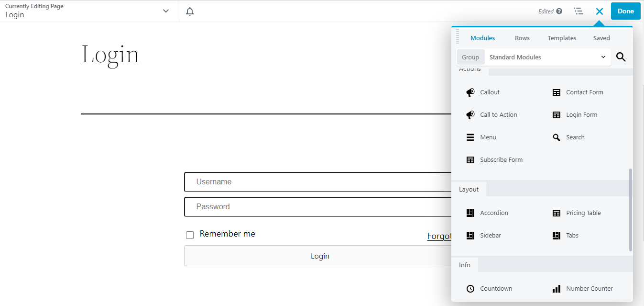Click the Done button
The width and height of the screenshot is (644, 306).
(x=625, y=11)
